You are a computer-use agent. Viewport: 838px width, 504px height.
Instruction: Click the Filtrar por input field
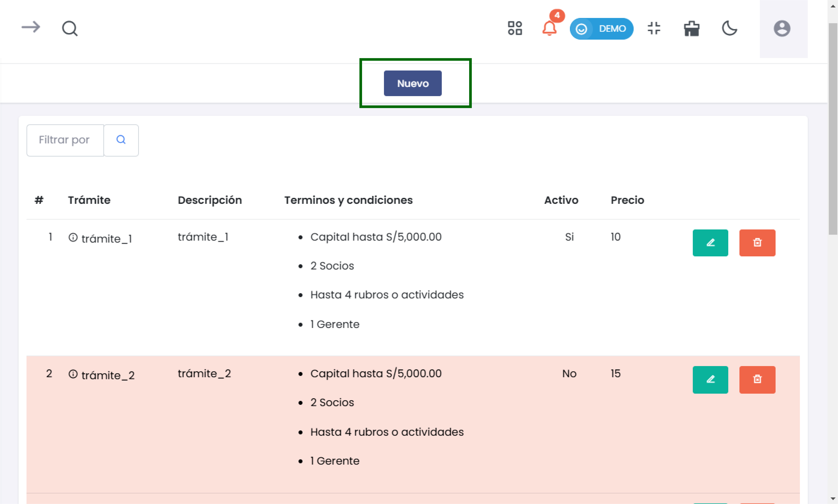coord(65,140)
